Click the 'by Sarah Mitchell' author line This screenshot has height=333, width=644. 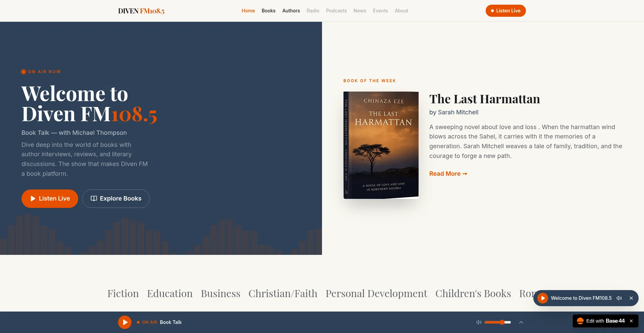point(454,112)
